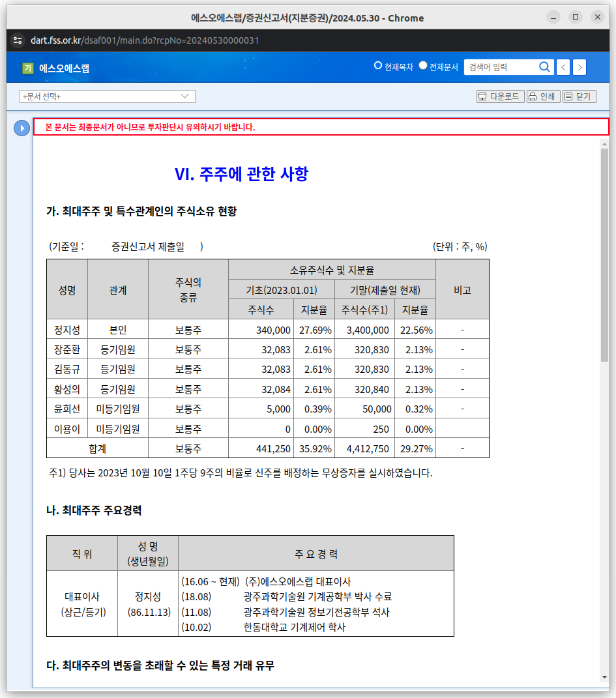Viewport: 616px width, 698px height.
Task: Click the printer icon on the 인쇄 button
Action: [x=533, y=96]
